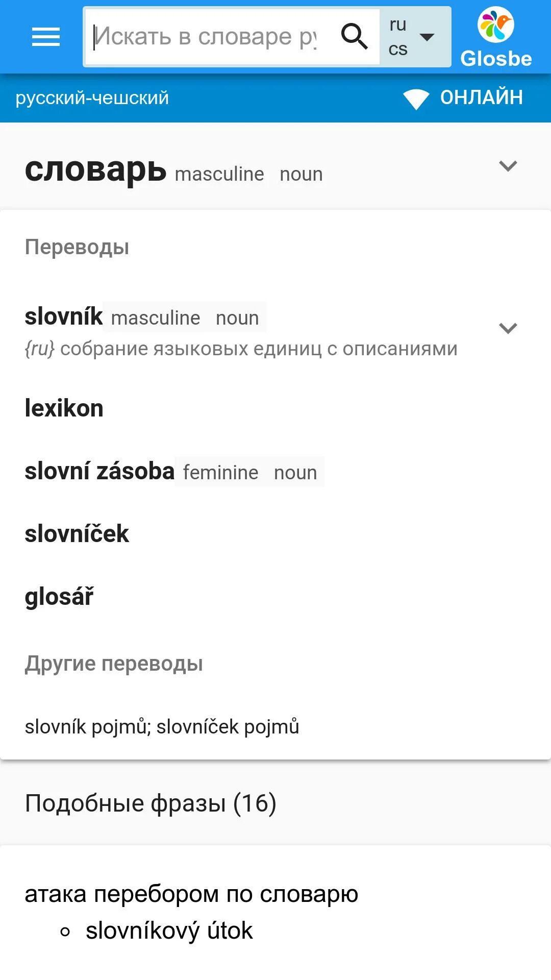The image size is (551, 980).
Task: Open the ru-cs language pair dropdown
Action: pos(415,37)
